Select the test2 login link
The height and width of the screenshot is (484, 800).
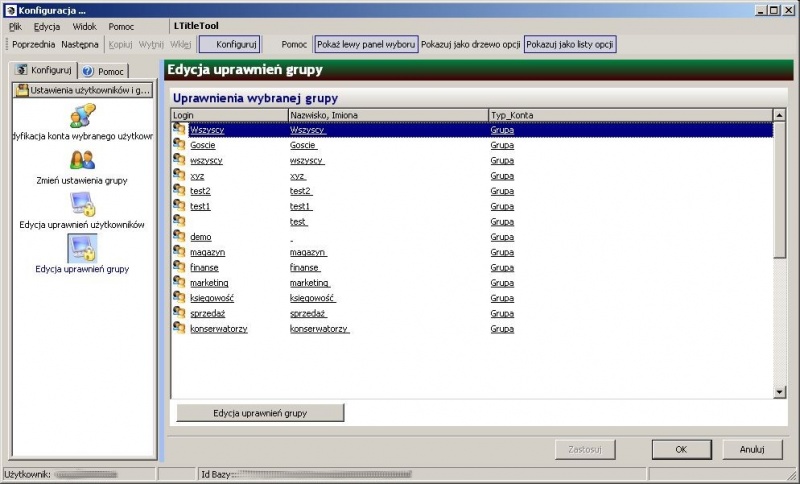(x=200, y=191)
